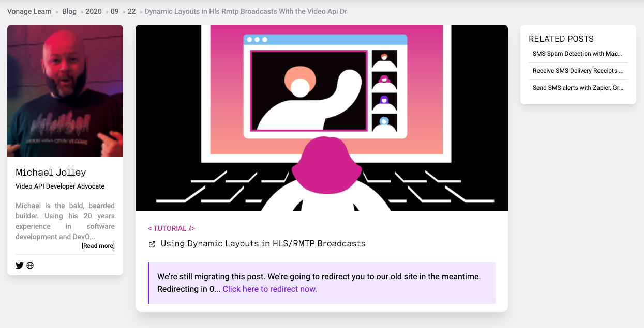Click the RELATED POSTS heading
This screenshot has height=328, width=644.
(x=561, y=39)
